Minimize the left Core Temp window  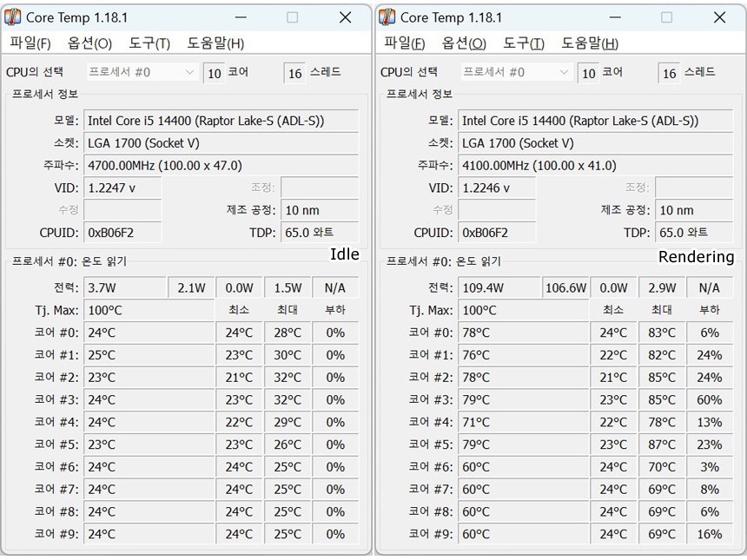coord(241,17)
